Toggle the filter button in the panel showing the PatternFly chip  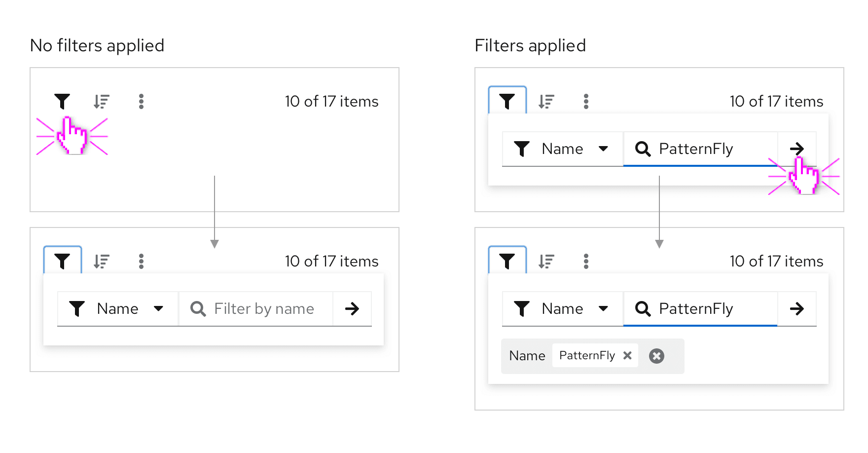[x=507, y=261]
